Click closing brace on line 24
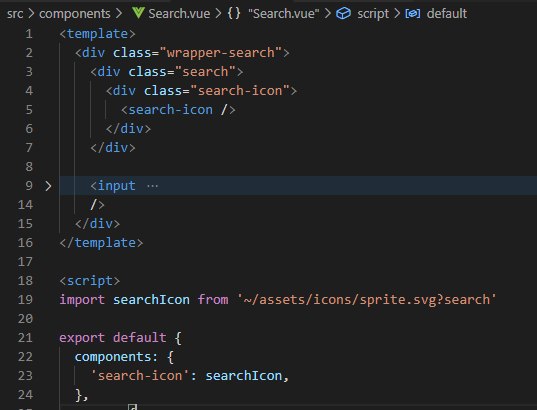This screenshot has width=537, height=410. [x=78, y=395]
